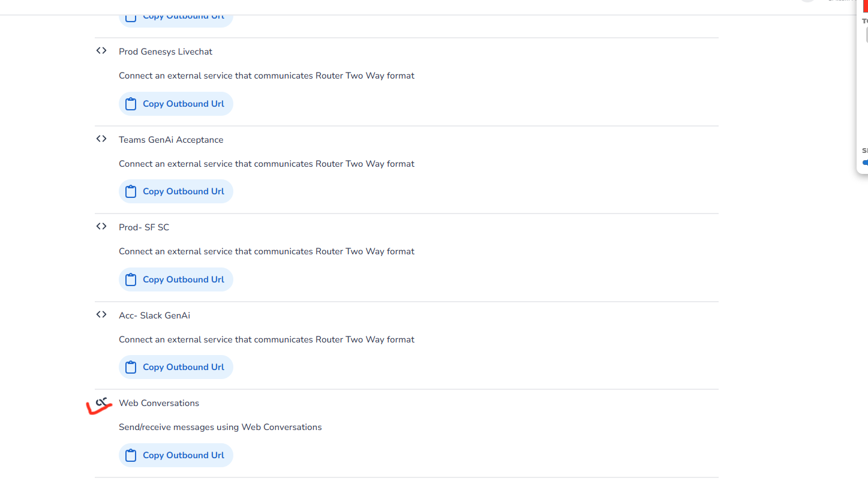Select the "Teams GenAi Acceptance" integration name

click(x=171, y=140)
